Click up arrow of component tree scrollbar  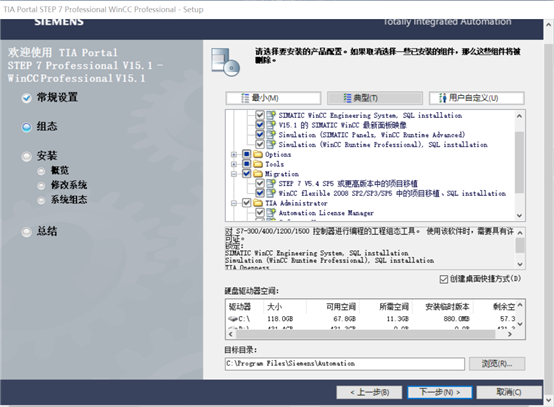coord(519,116)
